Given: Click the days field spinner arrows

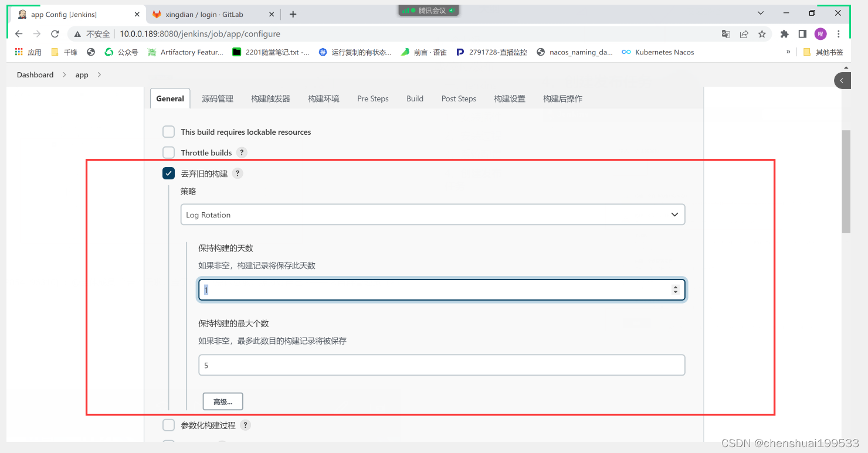Looking at the screenshot, I should (x=676, y=289).
